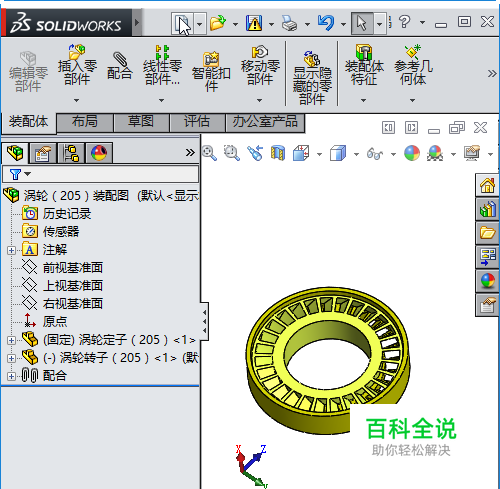Click the 编辑零部件 edit component button

[x=28, y=72]
